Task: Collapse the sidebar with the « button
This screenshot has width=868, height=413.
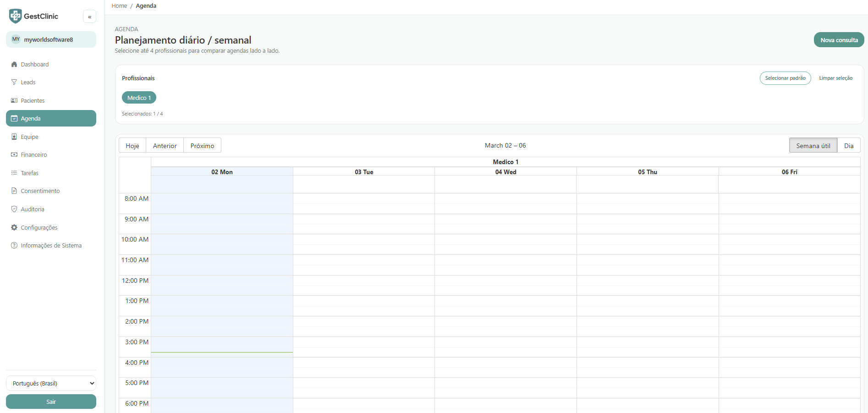Action: click(89, 16)
